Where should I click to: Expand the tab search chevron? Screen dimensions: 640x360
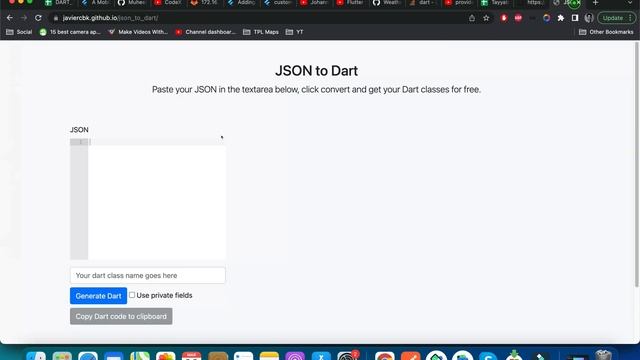pyautogui.click(x=630, y=3)
